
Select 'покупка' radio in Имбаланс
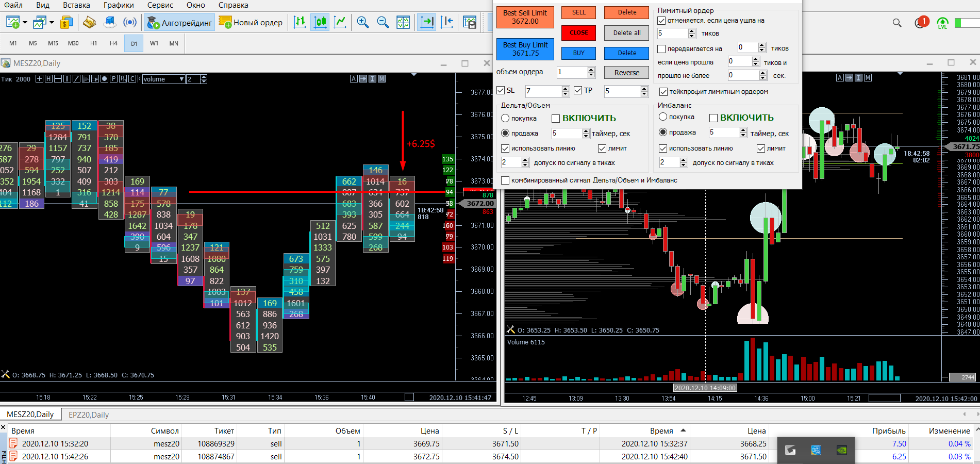point(663,117)
